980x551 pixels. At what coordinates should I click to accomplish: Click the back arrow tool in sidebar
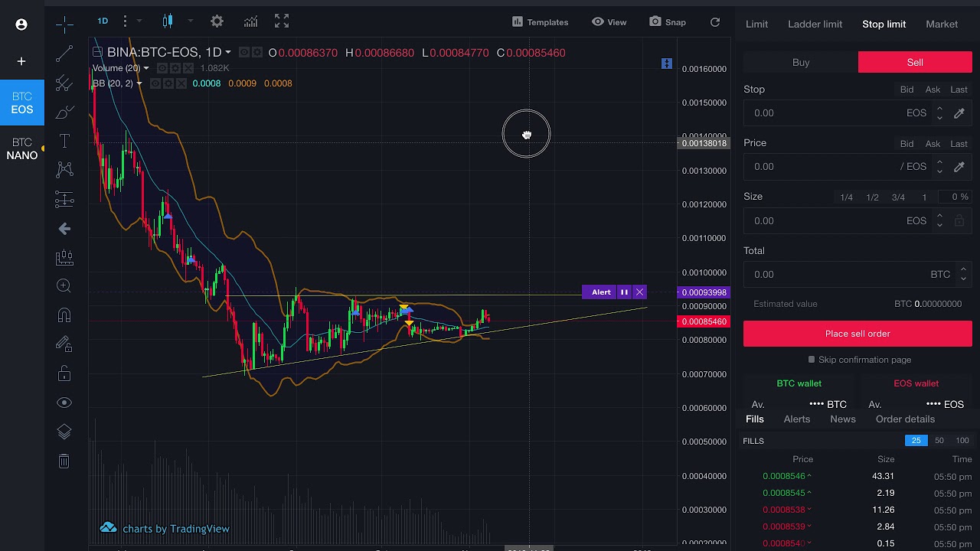pyautogui.click(x=64, y=229)
